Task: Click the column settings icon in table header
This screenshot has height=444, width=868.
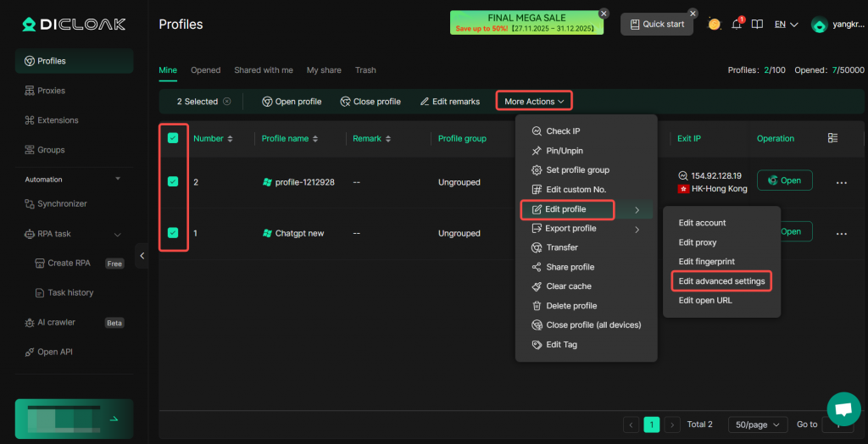Action: 832,138
